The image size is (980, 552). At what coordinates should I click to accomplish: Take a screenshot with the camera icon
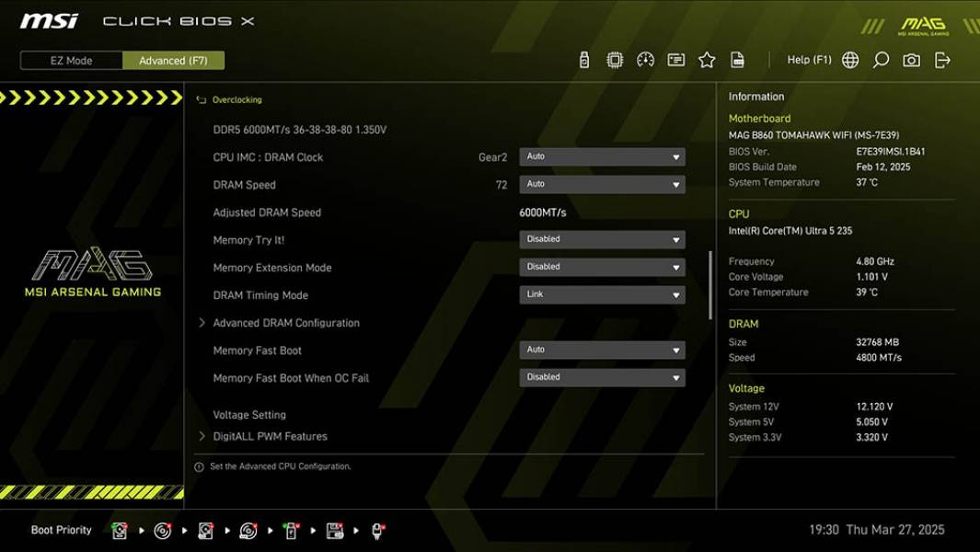pyautogui.click(x=911, y=60)
